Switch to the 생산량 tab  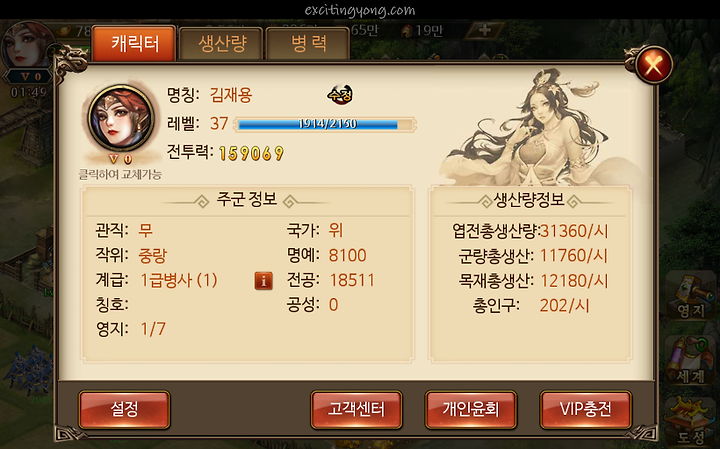point(222,44)
